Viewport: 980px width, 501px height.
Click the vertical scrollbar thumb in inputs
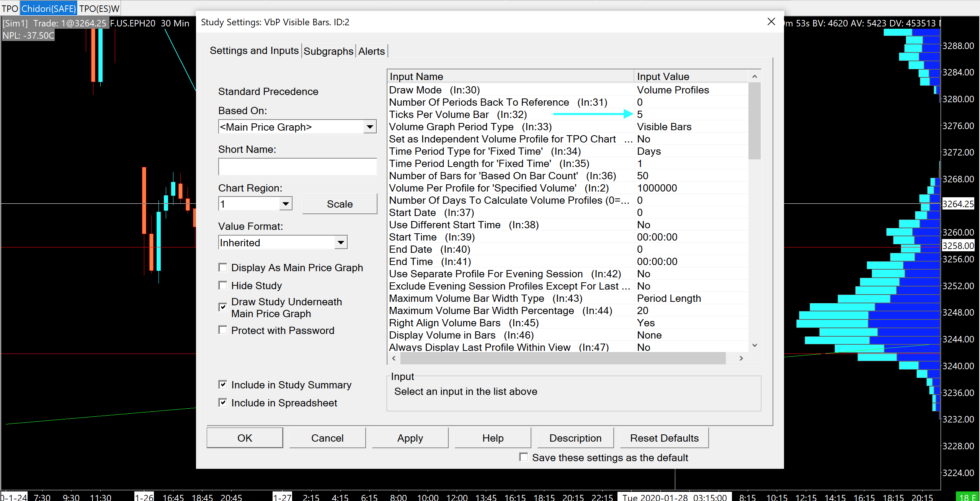(x=754, y=121)
